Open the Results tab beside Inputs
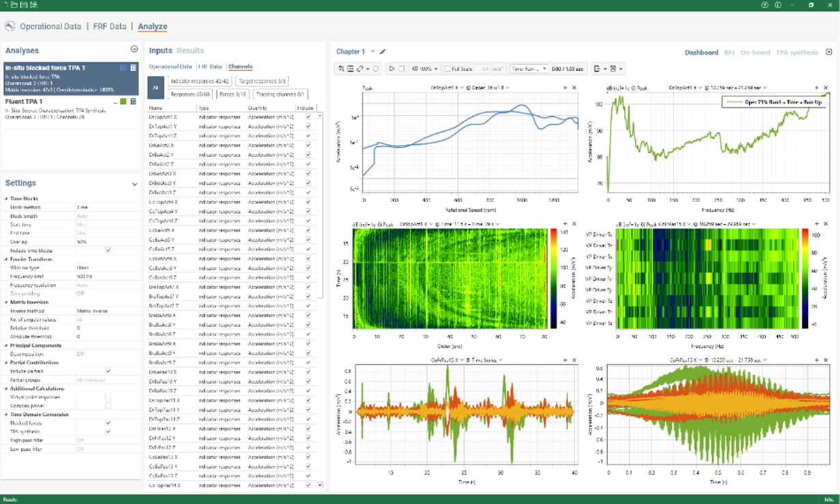 (190, 51)
